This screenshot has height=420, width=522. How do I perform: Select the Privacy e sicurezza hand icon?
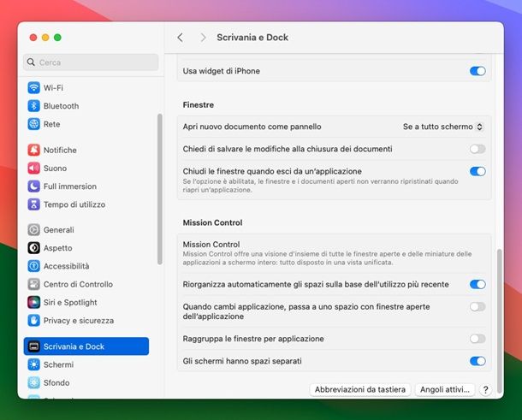tap(33, 321)
